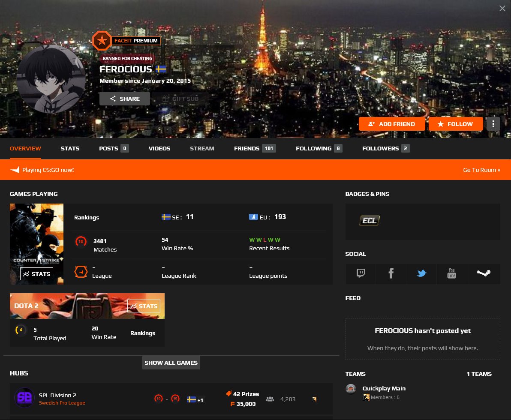Click the 4,203 hub members count

[x=288, y=399]
